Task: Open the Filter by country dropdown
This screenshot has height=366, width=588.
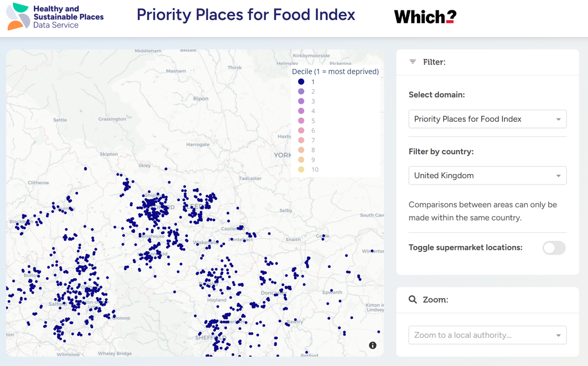Action: pos(487,175)
